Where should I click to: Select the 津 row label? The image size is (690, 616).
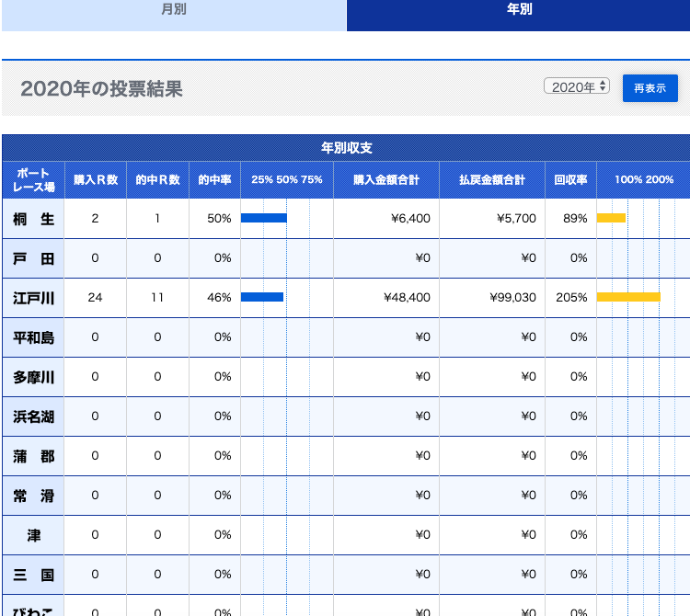click(33, 535)
